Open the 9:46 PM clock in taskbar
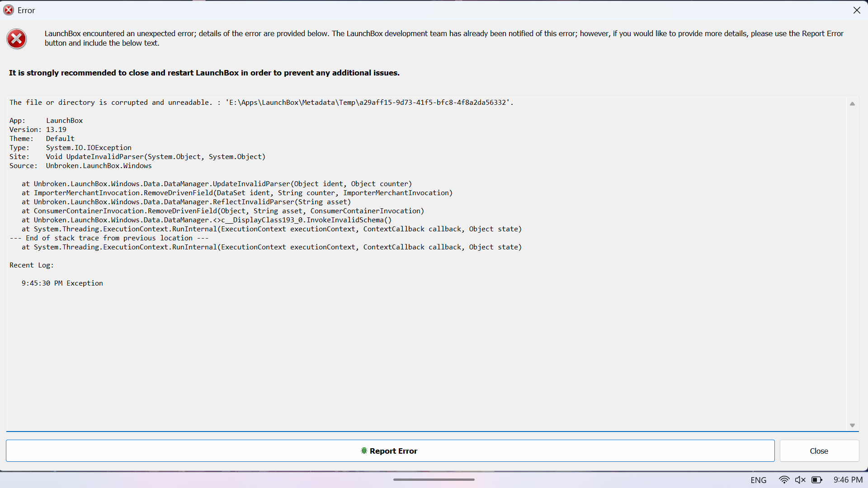The height and width of the screenshot is (488, 868). pyautogui.click(x=848, y=480)
